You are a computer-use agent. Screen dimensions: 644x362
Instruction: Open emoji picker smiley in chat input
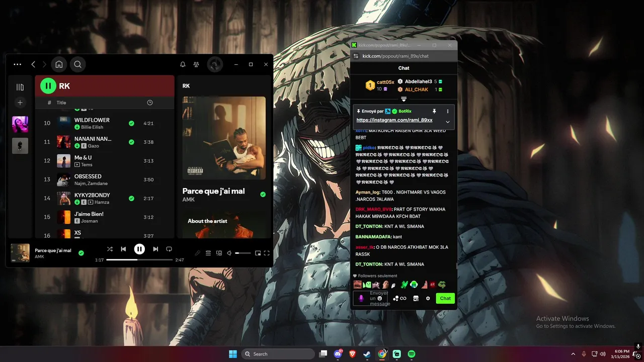[x=380, y=298]
